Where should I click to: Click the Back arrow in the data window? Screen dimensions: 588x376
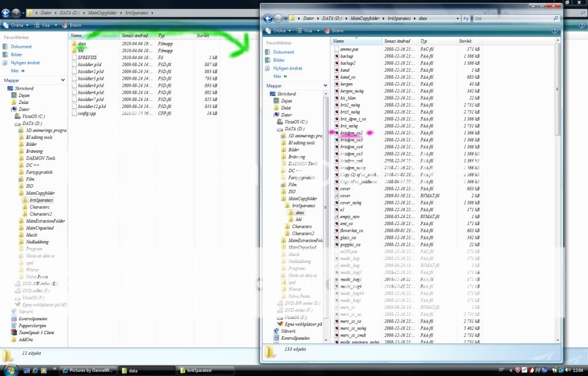tap(267, 18)
